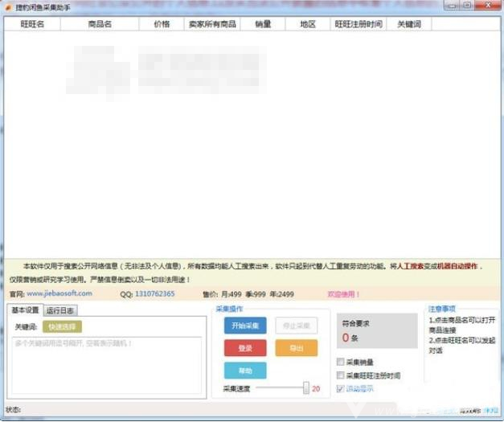This screenshot has height=422, width=504.
Task: Click the 快速选择 keyword button
Action: point(62,327)
